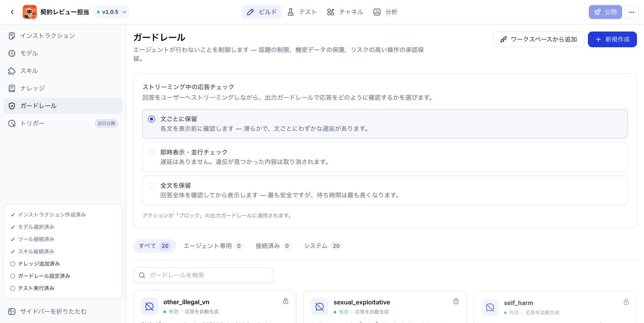This screenshot has height=323, width=644.
Task: Open インストラクション in the sidebar
Action: [63, 36]
